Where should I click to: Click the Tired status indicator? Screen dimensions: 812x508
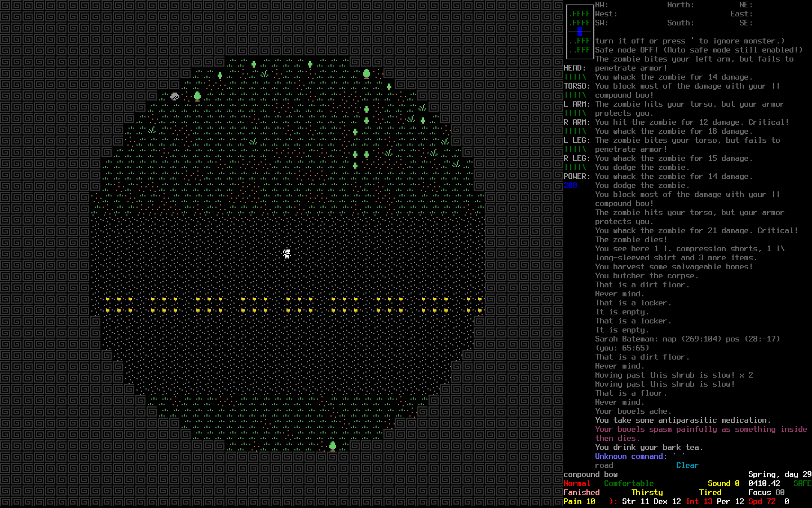click(x=710, y=492)
